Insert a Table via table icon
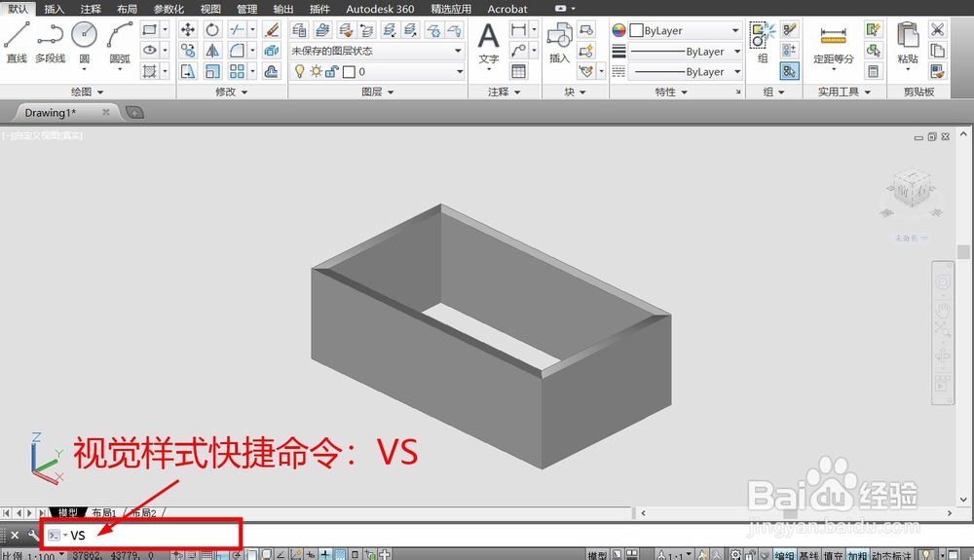Viewport: 974px width, 560px height. point(518,71)
